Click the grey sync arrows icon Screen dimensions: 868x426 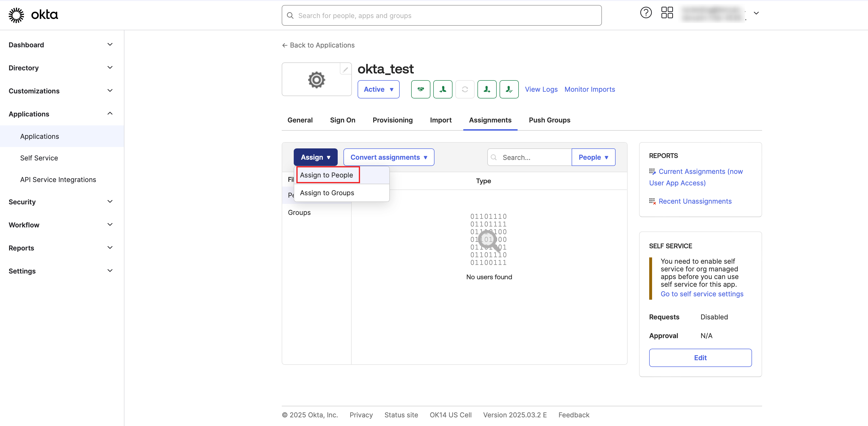click(465, 89)
